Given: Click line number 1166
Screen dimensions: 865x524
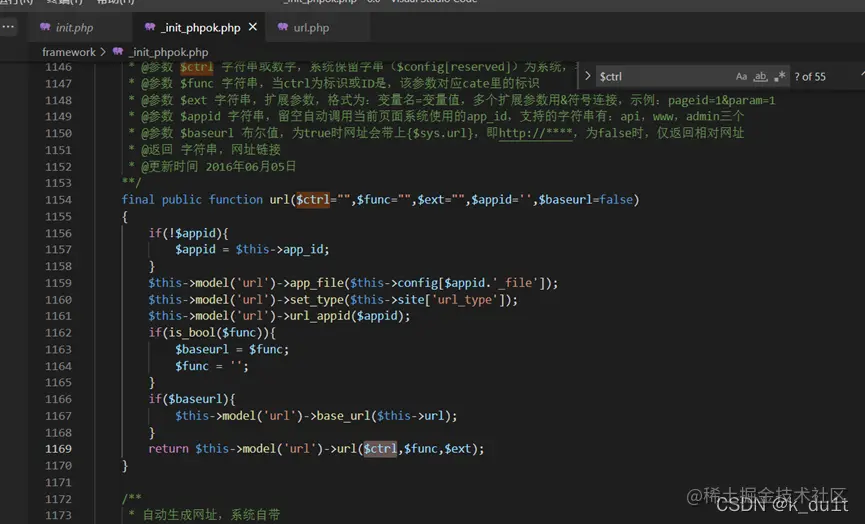Looking at the screenshot, I should click(x=58, y=399).
